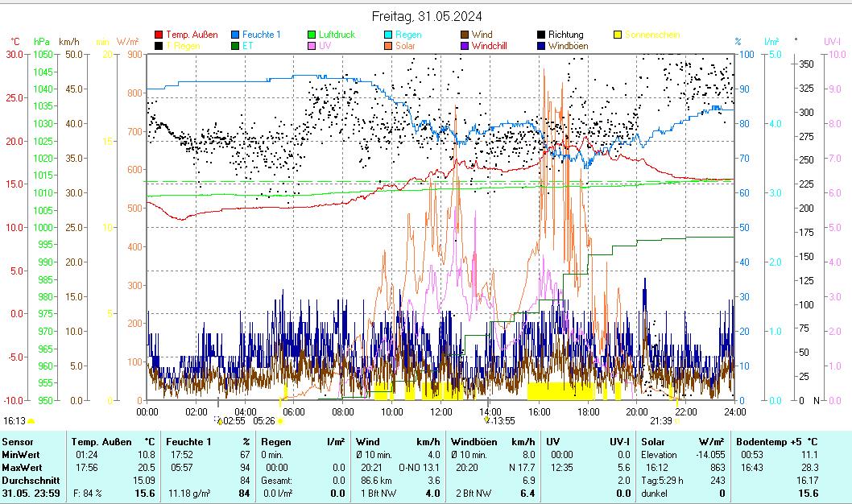Screen dimensions: 852x504
Task: Click the 'Gesamt:' rain total label
Action: 276,481
